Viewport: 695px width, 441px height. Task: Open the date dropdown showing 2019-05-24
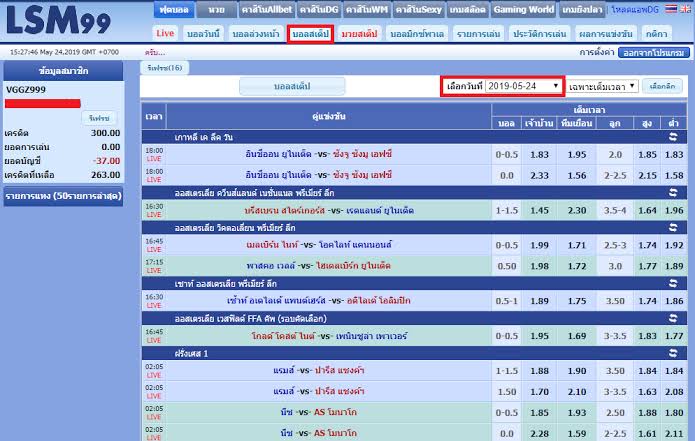(524, 86)
